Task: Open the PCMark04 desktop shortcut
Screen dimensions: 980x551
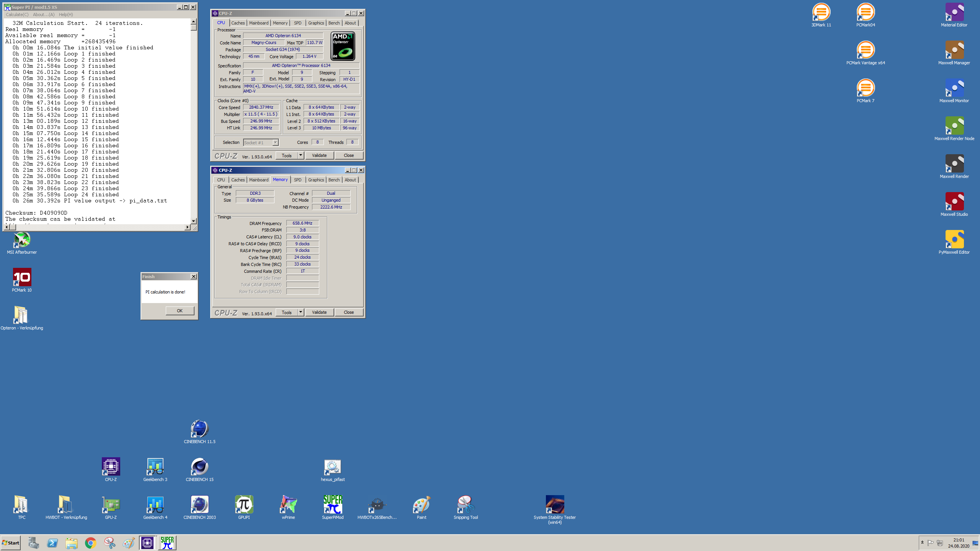Action: point(866,15)
